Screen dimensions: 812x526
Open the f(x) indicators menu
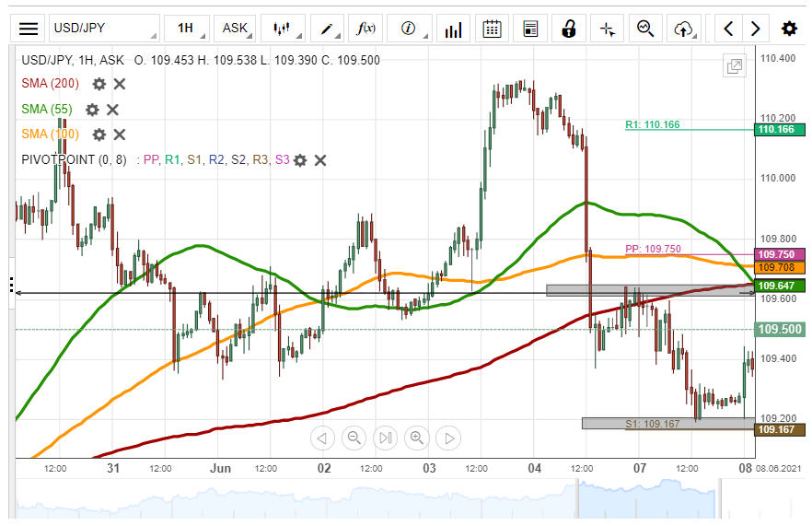tap(365, 29)
